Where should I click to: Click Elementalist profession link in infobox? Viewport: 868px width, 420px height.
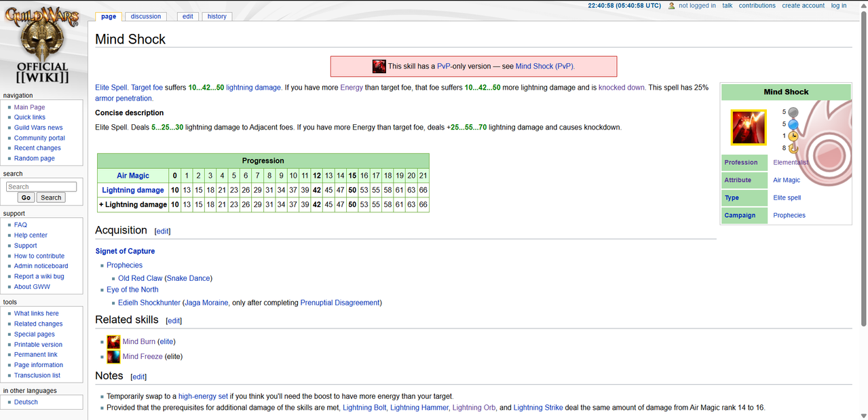(791, 162)
